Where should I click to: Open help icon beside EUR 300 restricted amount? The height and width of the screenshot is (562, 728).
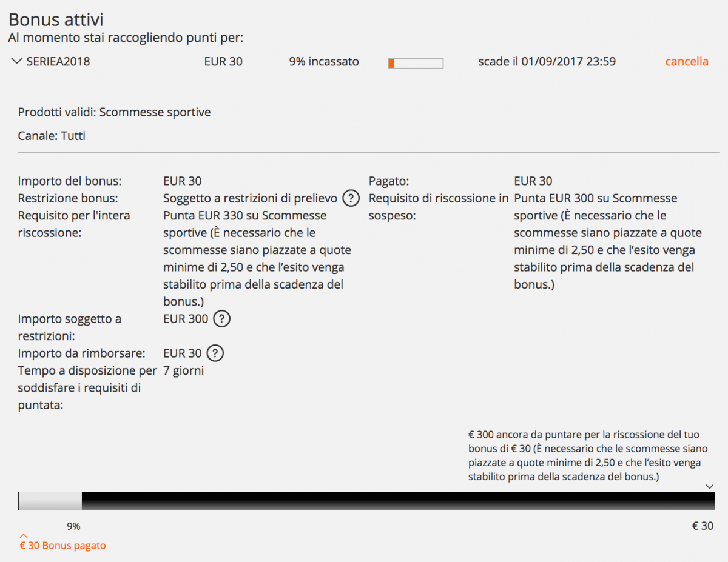pos(222,319)
